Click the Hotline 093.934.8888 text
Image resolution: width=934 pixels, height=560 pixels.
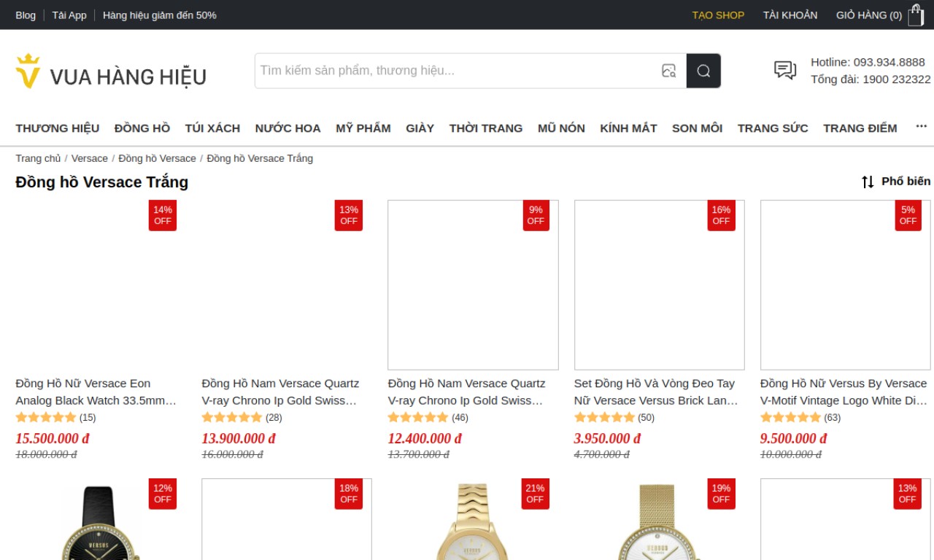point(868,62)
